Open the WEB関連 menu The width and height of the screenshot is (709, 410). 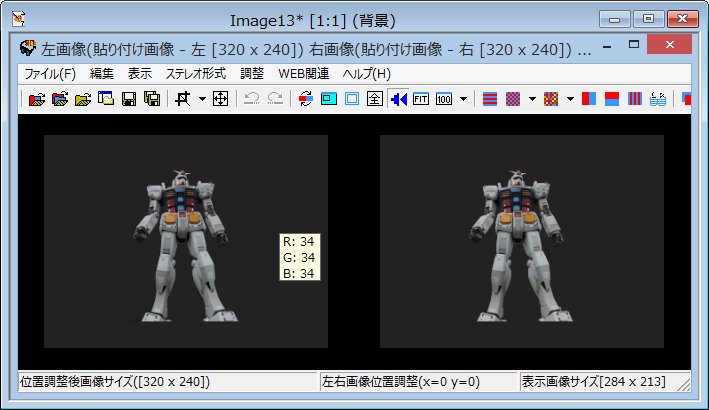304,74
